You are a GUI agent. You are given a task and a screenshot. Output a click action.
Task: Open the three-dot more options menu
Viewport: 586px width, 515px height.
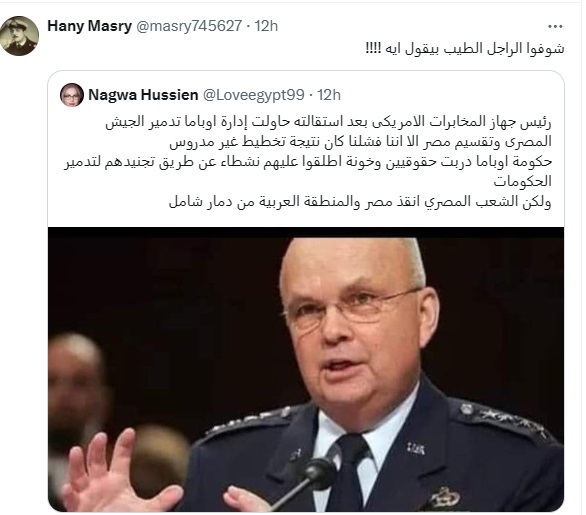tap(555, 26)
